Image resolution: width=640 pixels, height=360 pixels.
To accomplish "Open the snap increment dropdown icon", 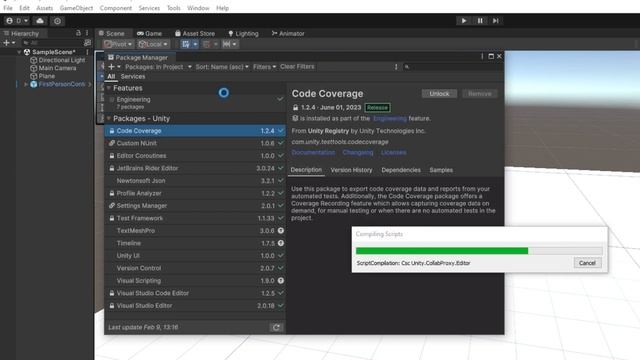I will (230, 44).
